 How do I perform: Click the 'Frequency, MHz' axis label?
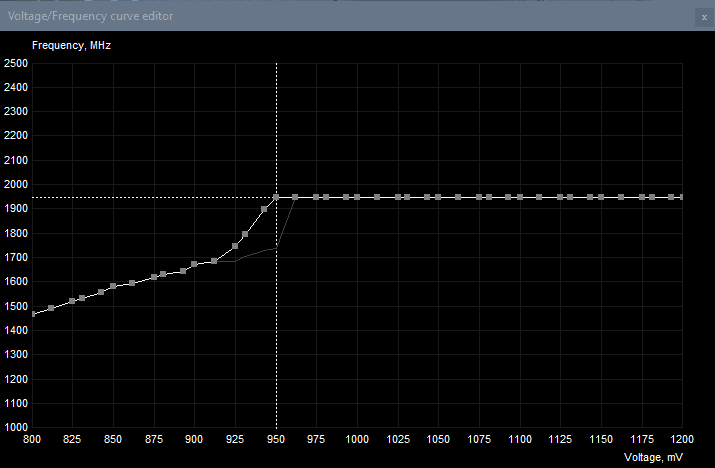click(71, 46)
